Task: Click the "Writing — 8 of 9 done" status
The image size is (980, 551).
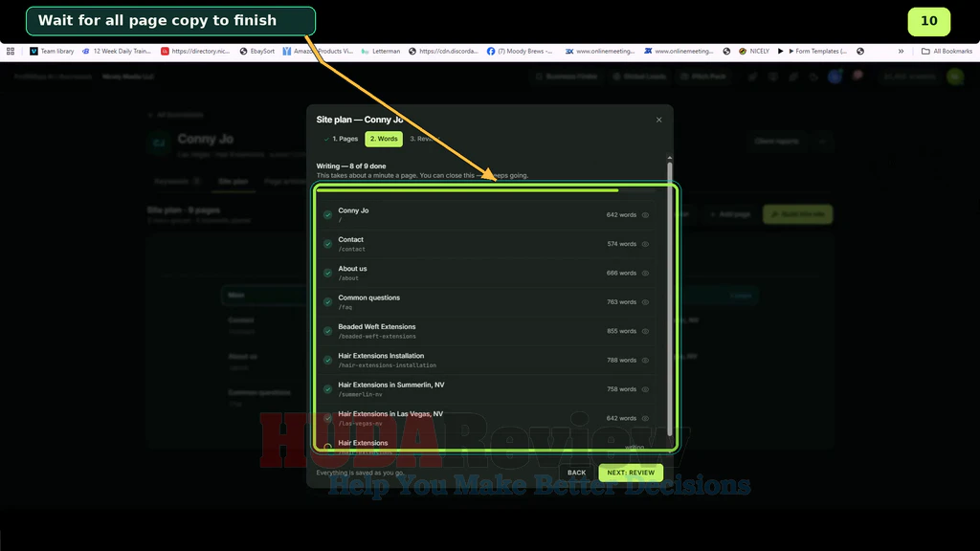Action: 351,166
